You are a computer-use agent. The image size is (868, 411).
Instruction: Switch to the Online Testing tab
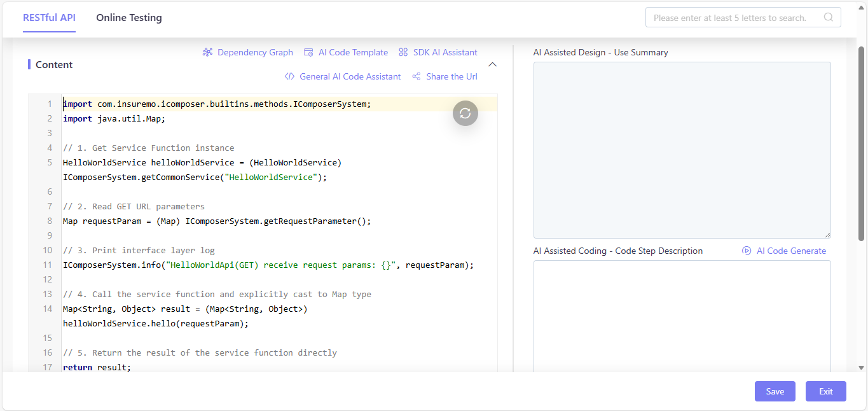click(129, 18)
